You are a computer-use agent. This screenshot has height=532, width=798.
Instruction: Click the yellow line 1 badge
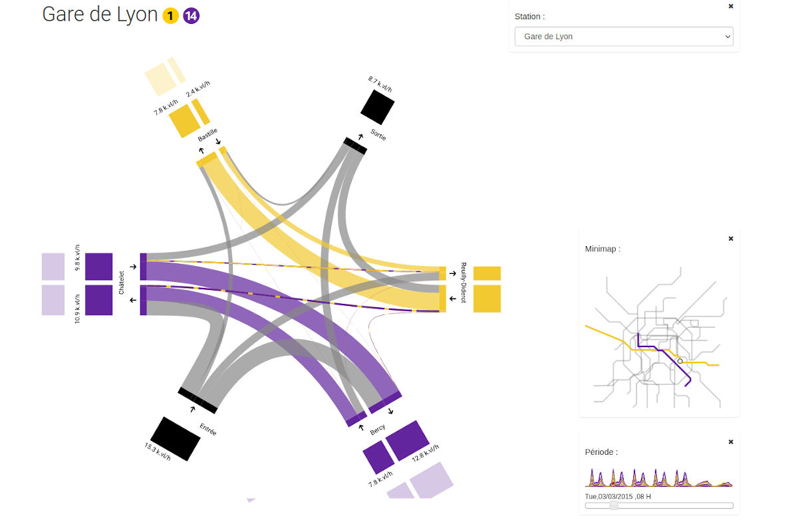(x=170, y=16)
